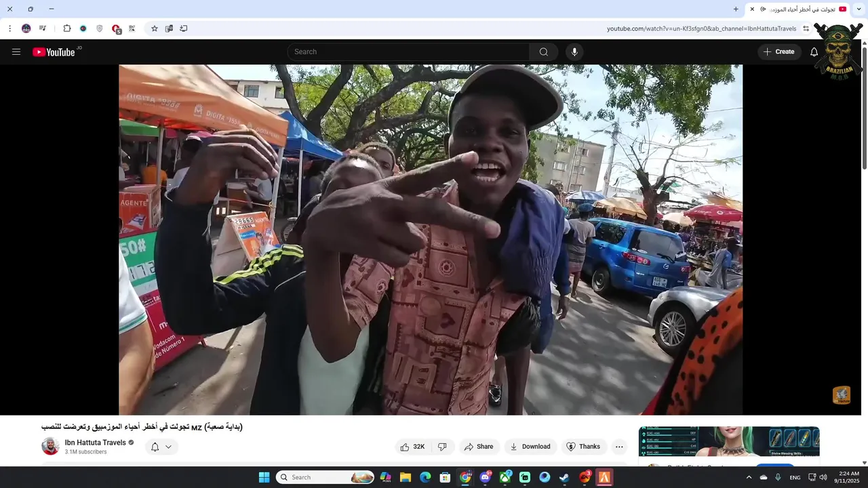Image resolution: width=868 pixels, height=488 pixels.
Task: Share the video
Action: coord(479,447)
